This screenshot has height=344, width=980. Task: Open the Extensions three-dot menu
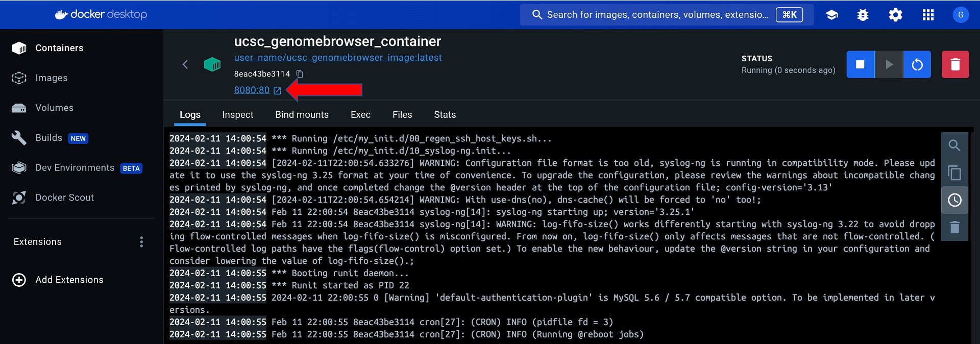(141, 242)
